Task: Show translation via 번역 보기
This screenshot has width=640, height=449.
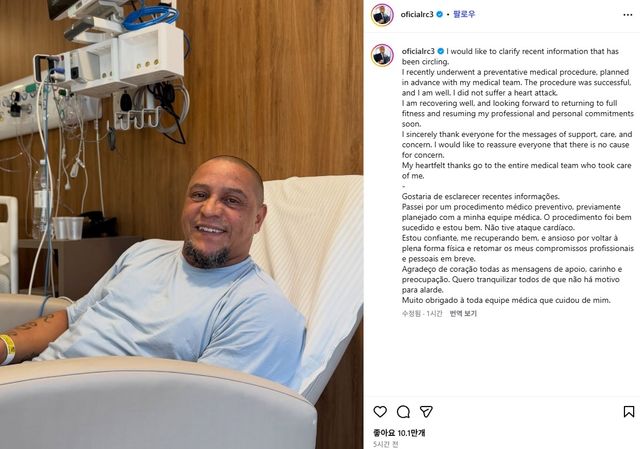Action: 463,313
